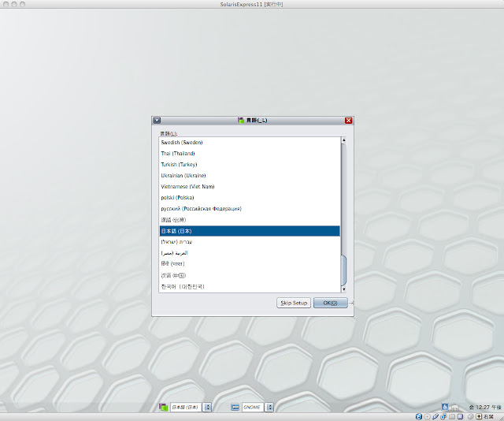This screenshot has width=504, height=421.
Task: Click the VirtualBox hard disk activity icon
Action: [x=419, y=417]
